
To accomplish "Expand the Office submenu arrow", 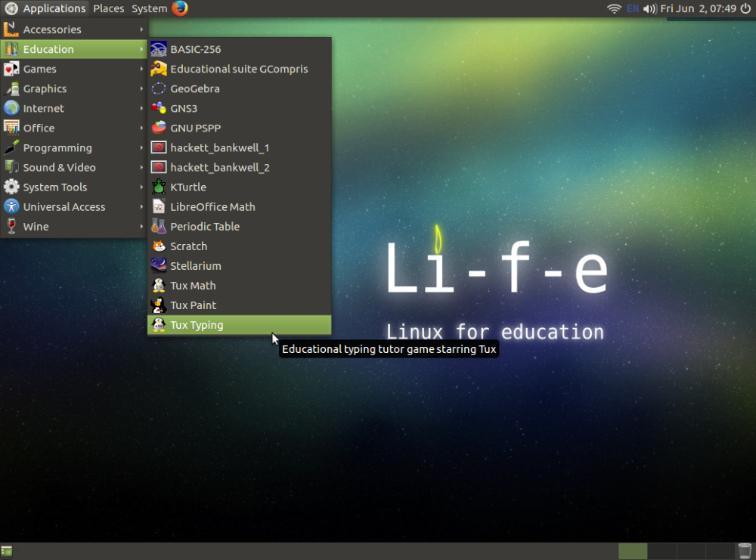I will point(142,128).
